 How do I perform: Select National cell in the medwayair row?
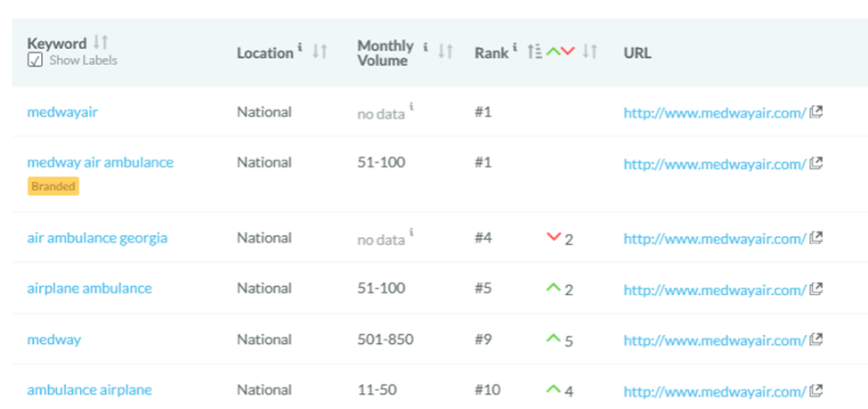click(264, 112)
